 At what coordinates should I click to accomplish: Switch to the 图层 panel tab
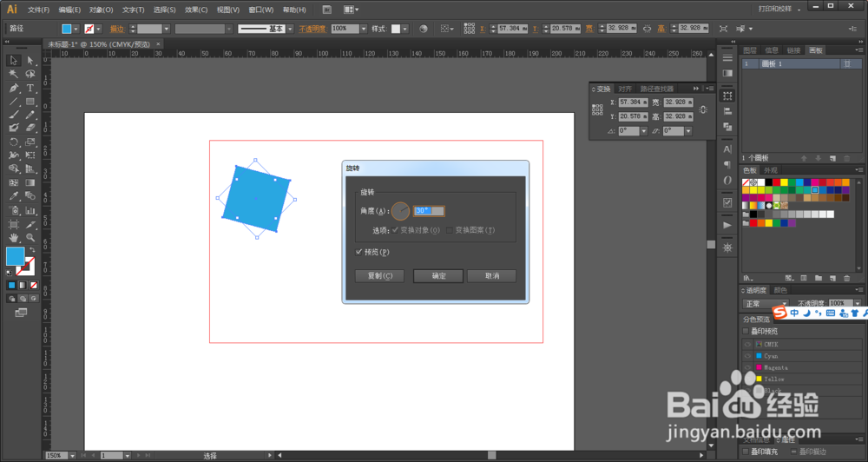750,50
